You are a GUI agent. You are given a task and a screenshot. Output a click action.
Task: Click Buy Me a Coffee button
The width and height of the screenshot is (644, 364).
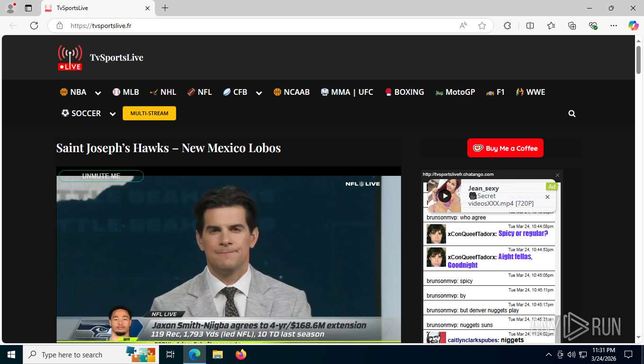tap(505, 148)
